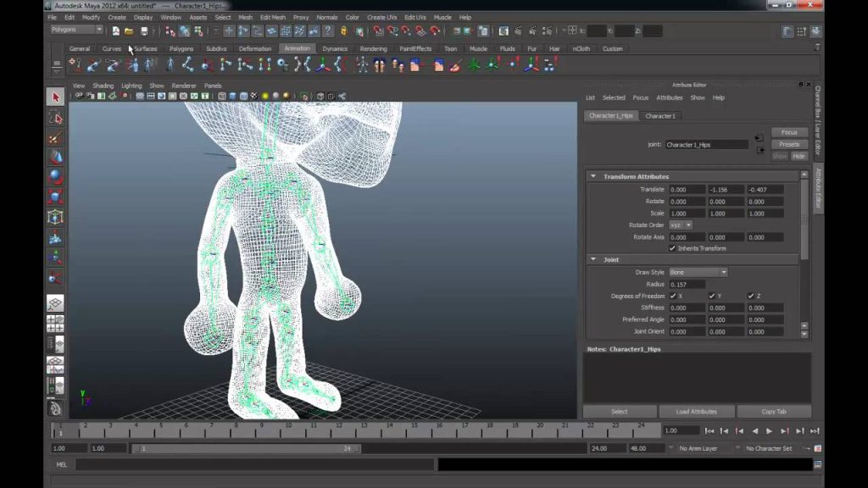Open the viewport Shading menu

click(x=103, y=86)
